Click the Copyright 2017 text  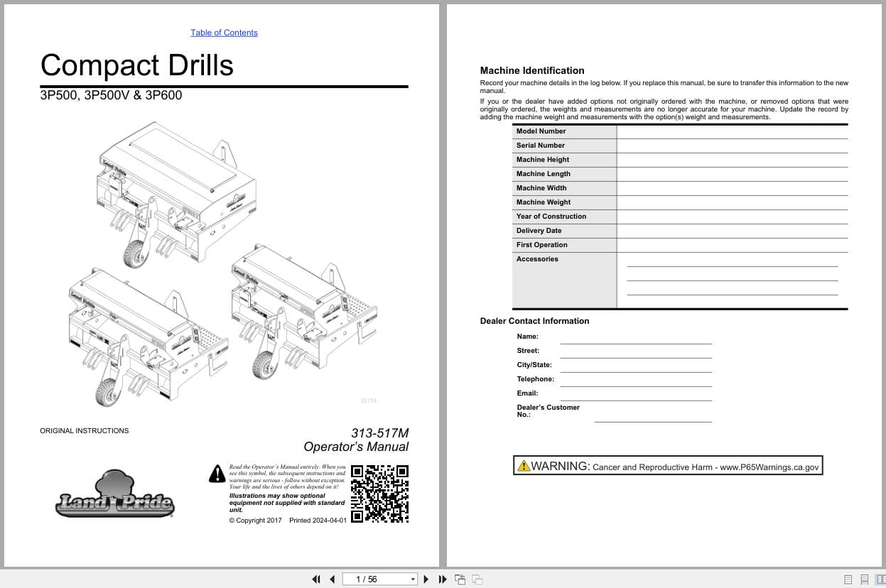[x=256, y=521]
